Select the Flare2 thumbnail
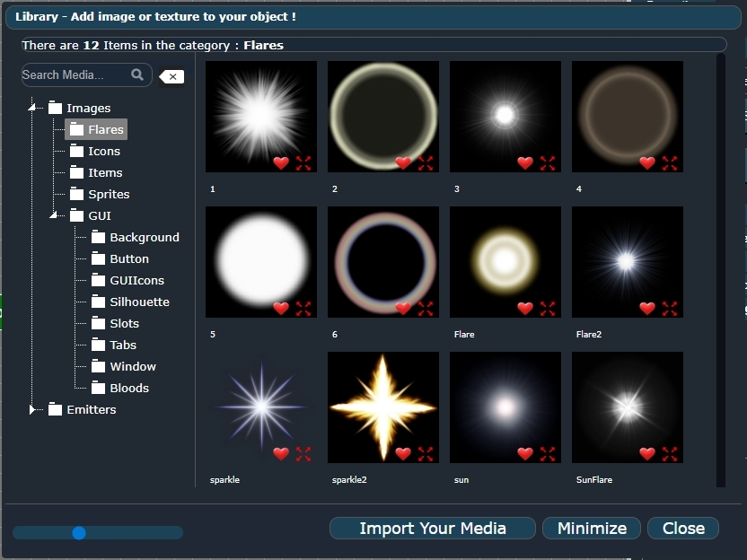747x560 pixels. click(x=628, y=262)
